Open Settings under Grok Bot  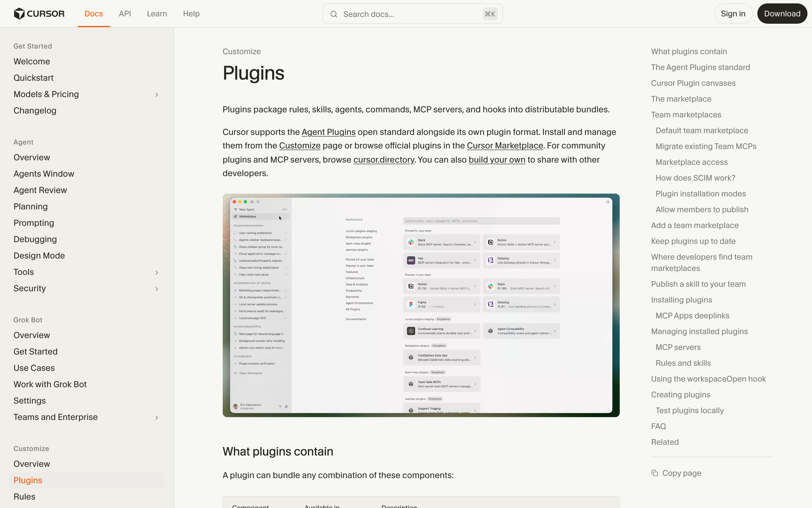click(30, 401)
